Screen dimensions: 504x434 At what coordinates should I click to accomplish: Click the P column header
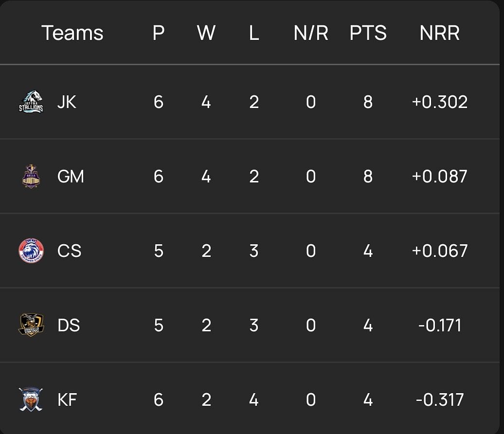(x=159, y=33)
